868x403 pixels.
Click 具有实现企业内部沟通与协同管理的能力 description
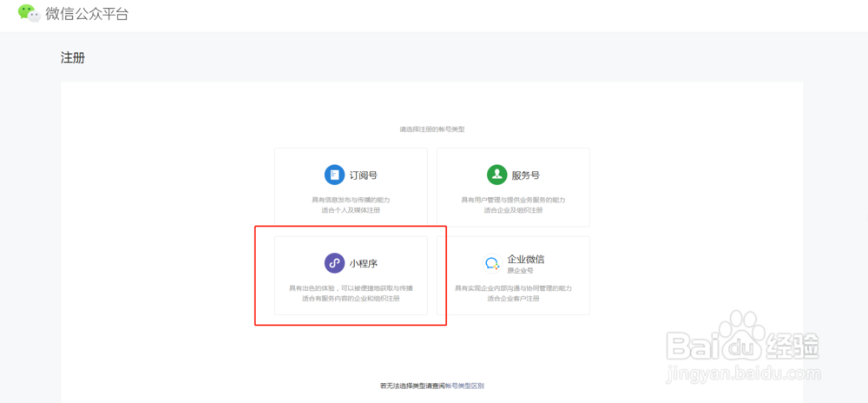coord(513,288)
